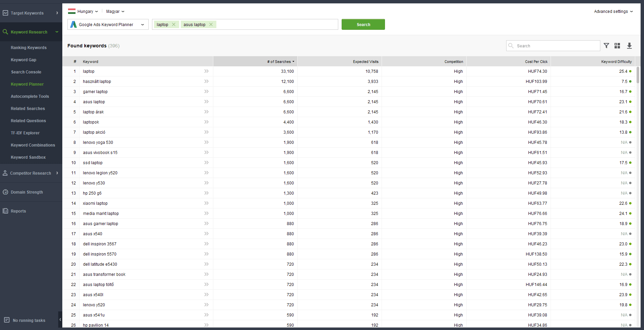Open the Magyar language dropdown

tap(115, 11)
